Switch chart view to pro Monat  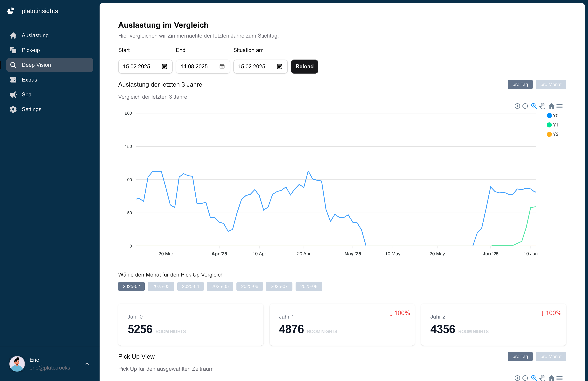click(551, 84)
